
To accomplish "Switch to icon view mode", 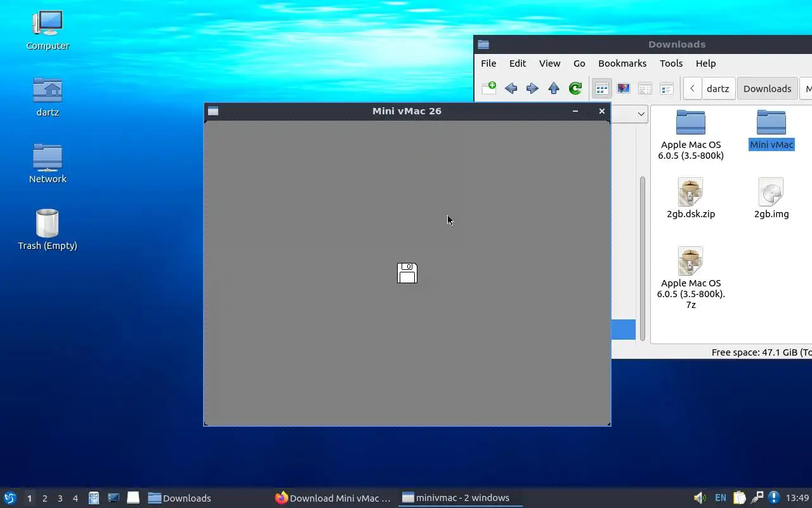I will pos(601,88).
